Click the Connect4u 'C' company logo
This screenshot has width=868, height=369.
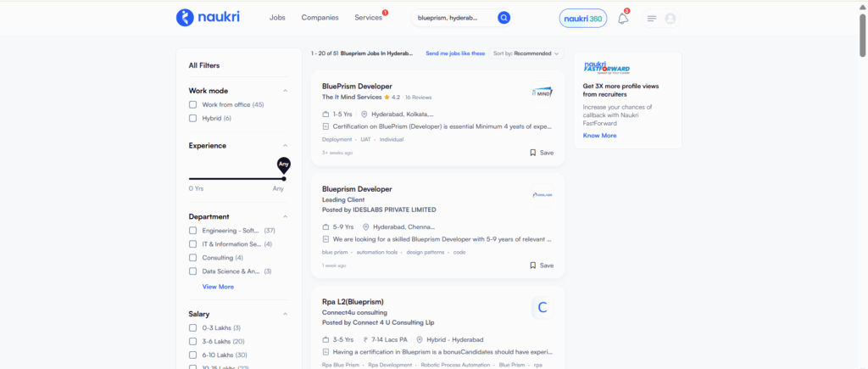(x=542, y=307)
